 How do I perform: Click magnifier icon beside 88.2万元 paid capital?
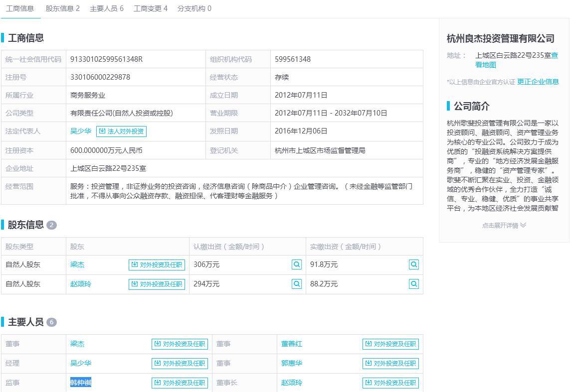coord(413,284)
